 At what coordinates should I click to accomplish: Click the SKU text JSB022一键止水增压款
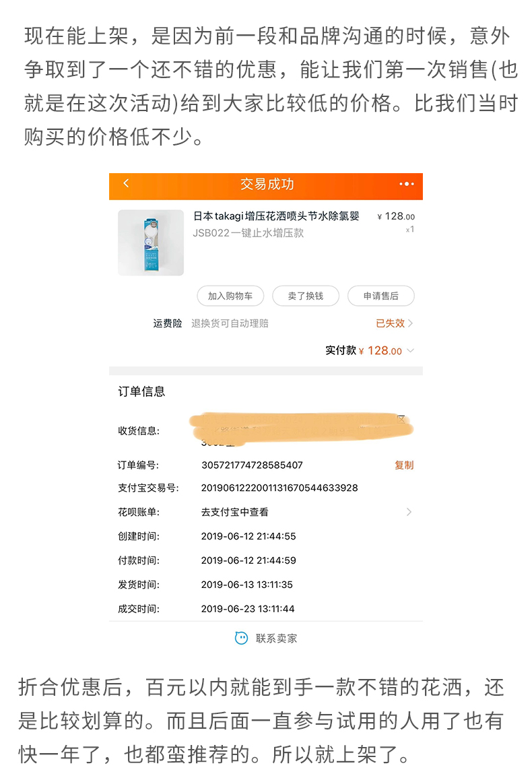(x=248, y=233)
